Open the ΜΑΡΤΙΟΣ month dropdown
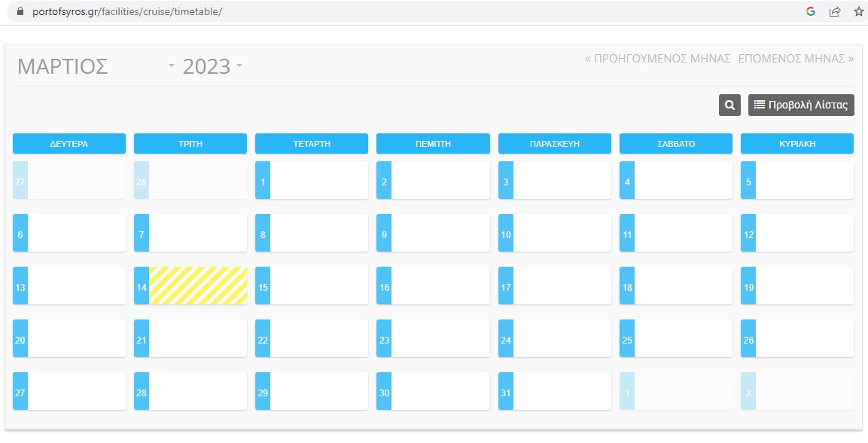This screenshot has height=443, width=868. [x=96, y=66]
